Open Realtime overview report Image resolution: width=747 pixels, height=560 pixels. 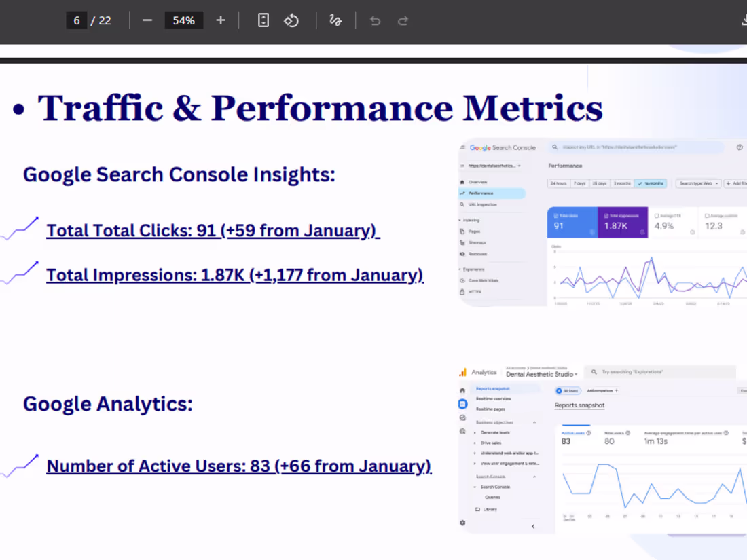click(493, 398)
